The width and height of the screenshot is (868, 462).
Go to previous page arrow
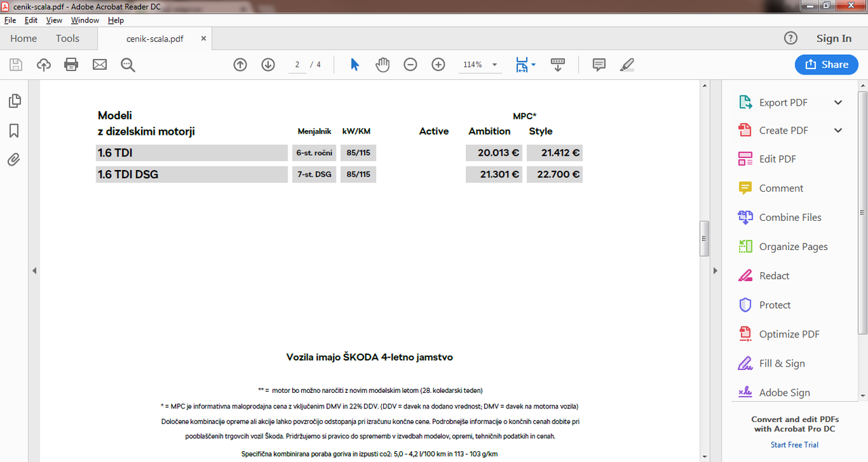coord(240,64)
